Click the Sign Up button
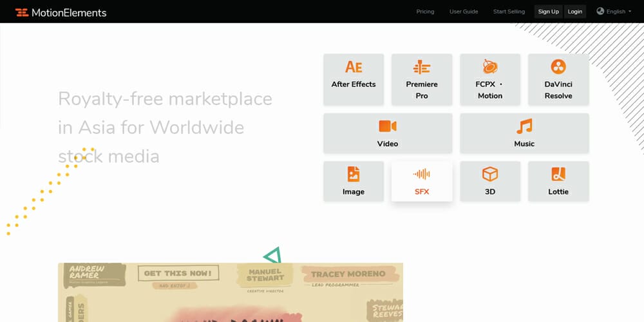The width and height of the screenshot is (644, 322). (548, 12)
